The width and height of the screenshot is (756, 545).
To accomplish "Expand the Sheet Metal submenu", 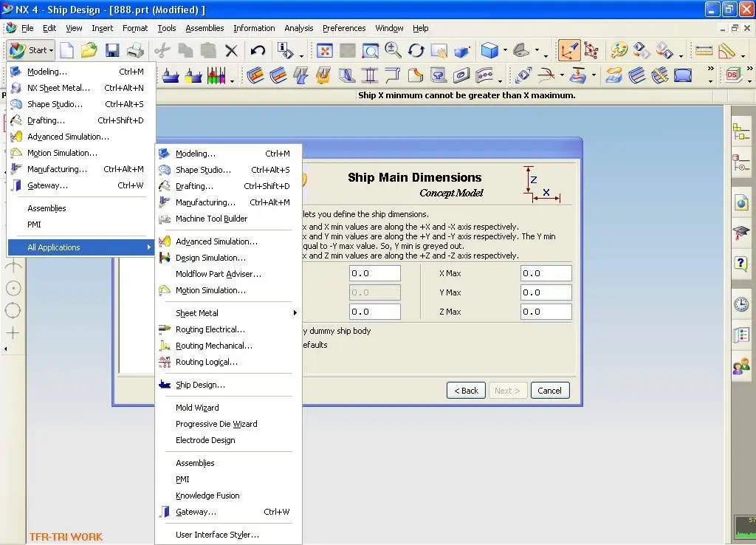I will click(x=229, y=313).
